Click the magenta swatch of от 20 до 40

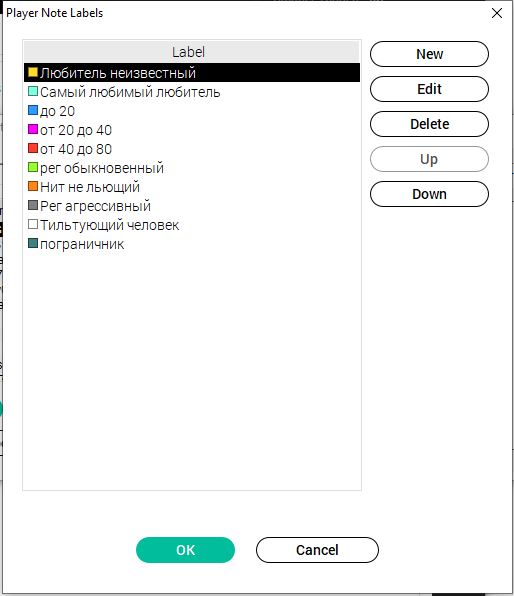[33, 129]
